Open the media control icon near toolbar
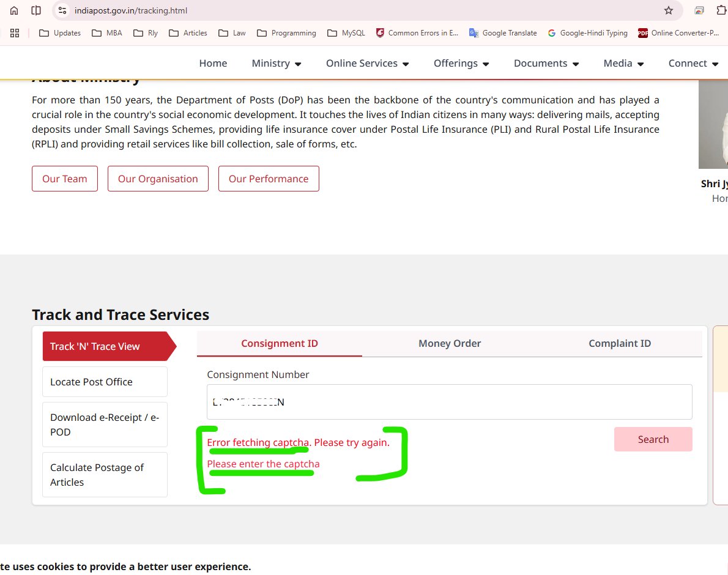The image size is (728, 575). (699, 10)
